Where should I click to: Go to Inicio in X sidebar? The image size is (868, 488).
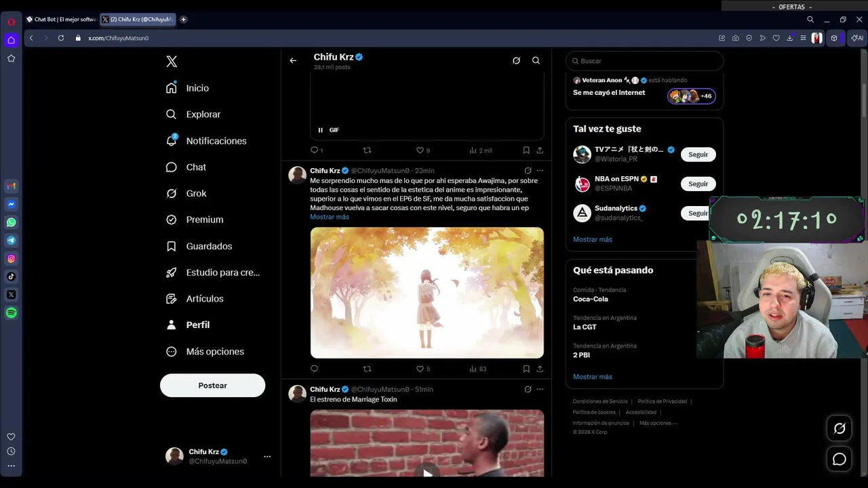(x=188, y=88)
